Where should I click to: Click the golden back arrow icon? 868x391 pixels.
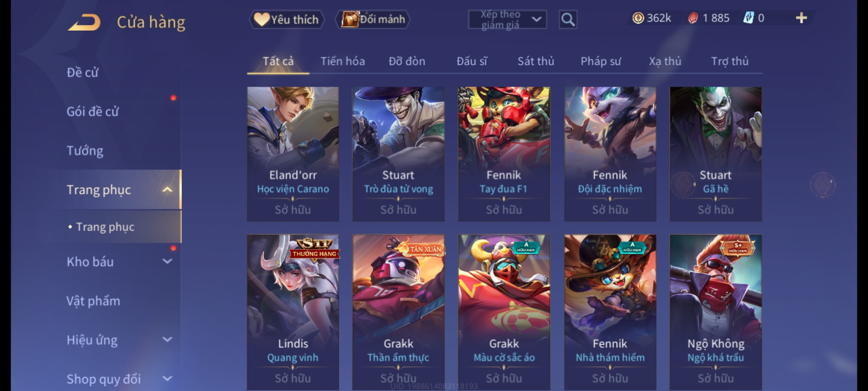[84, 22]
